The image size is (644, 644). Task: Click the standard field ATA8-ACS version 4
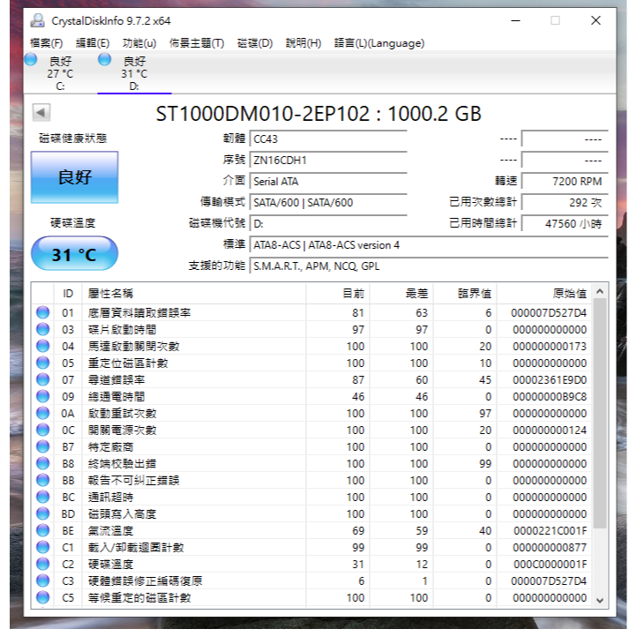429,245
